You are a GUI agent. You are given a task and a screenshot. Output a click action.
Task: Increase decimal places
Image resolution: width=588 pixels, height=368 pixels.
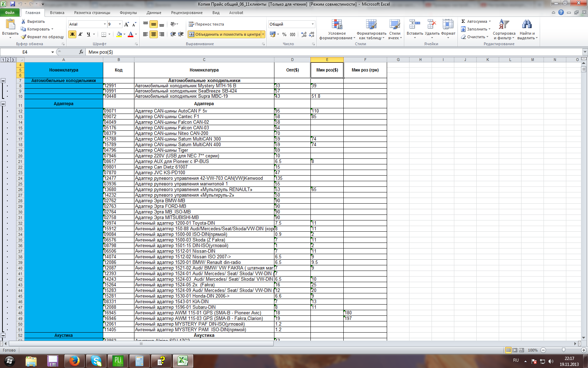(304, 34)
